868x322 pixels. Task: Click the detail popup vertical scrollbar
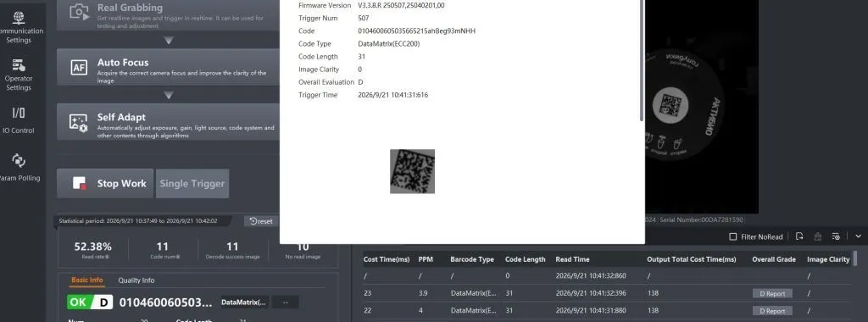[642, 60]
